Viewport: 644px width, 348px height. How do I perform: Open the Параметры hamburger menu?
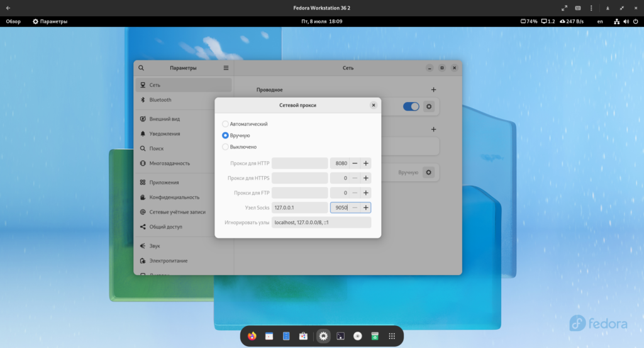coord(226,68)
